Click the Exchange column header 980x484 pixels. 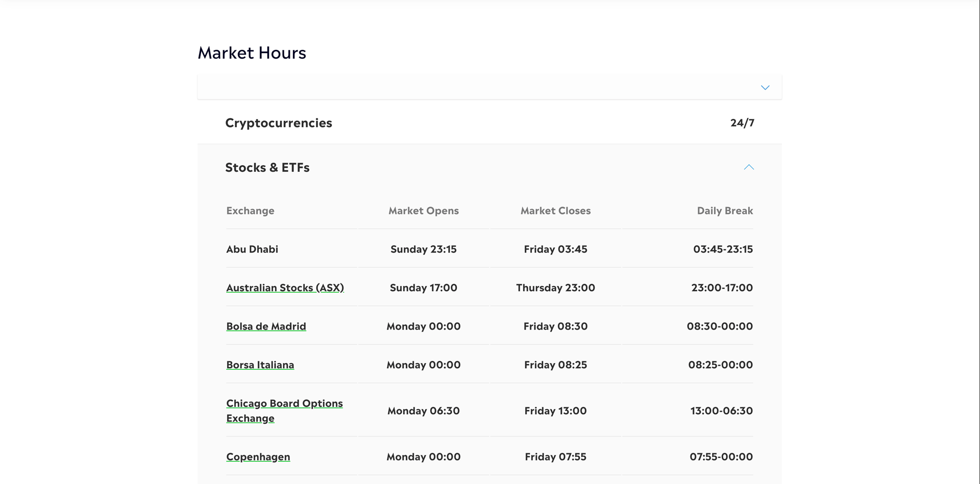250,211
